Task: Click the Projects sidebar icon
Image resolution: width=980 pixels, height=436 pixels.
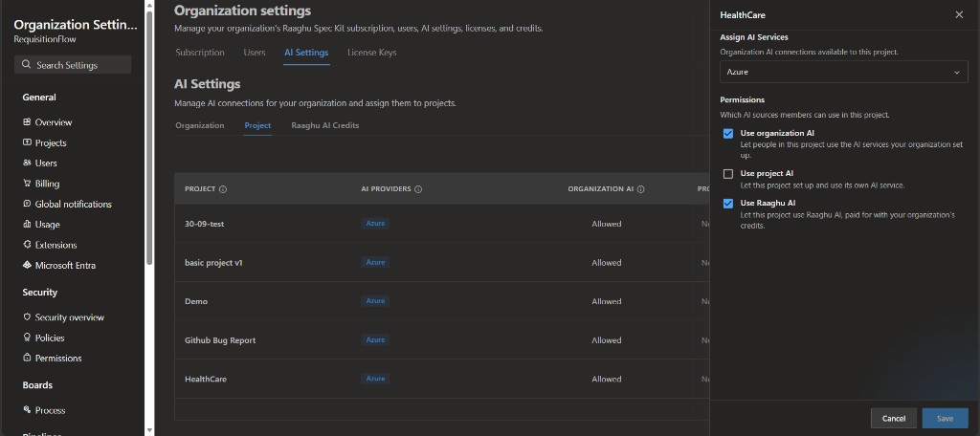Action: (27, 142)
